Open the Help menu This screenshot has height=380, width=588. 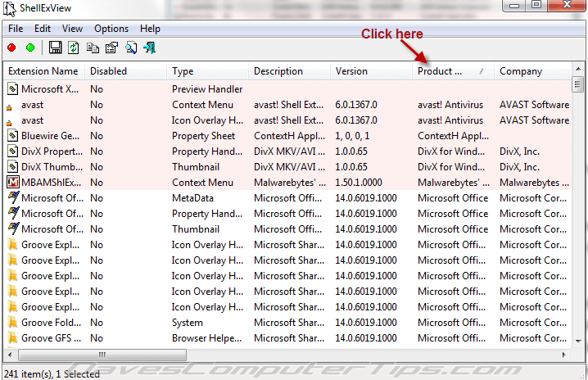click(150, 29)
